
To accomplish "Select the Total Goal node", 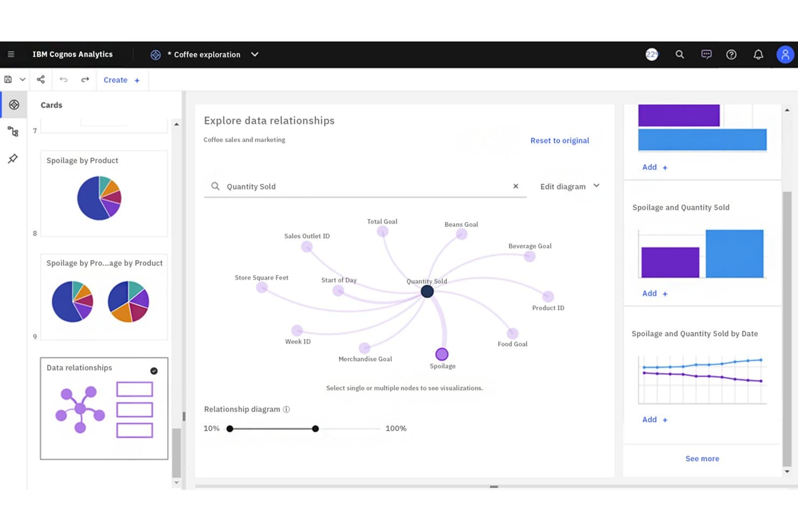I will 382,232.
